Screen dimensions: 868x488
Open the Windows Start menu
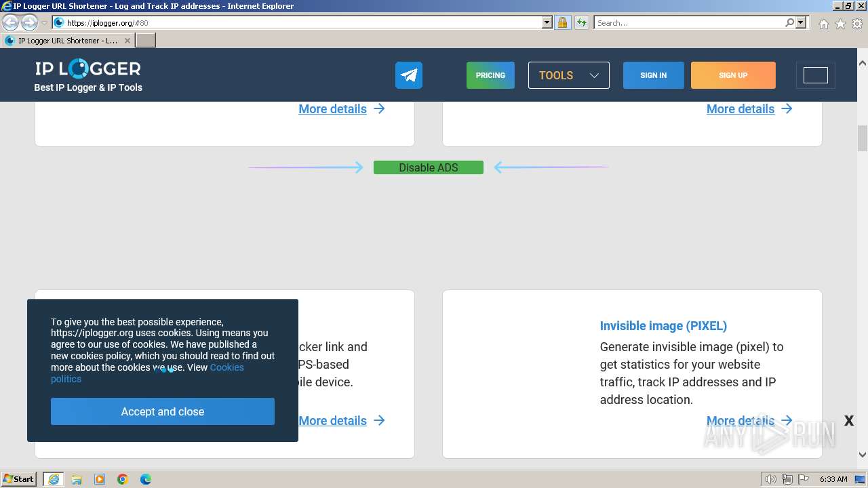[19, 479]
